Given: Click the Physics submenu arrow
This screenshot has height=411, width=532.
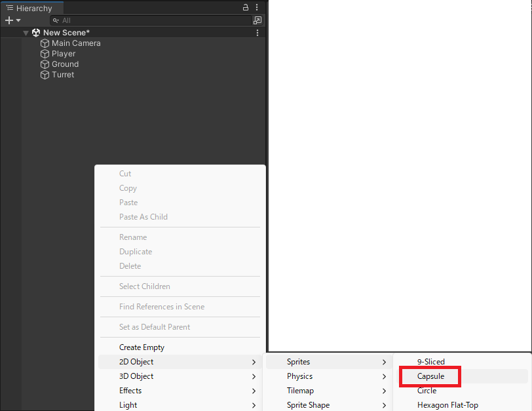Looking at the screenshot, I should (384, 376).
